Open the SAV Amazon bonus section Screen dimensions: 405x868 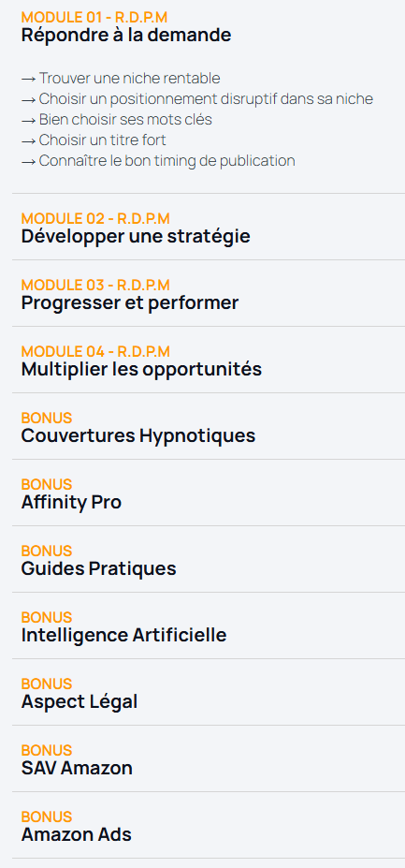click(x=209, y=758)
